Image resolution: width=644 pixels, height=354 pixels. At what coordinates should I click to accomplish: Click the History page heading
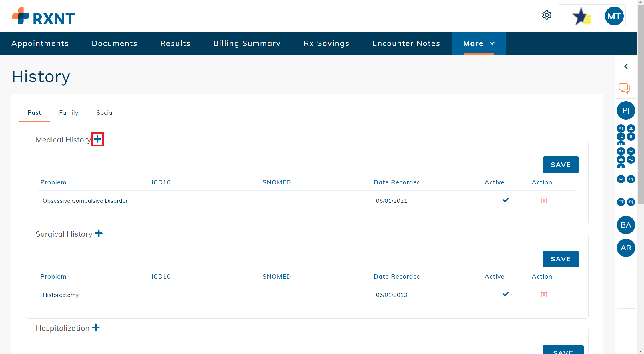pyautogui.click(x=41, y=77)
